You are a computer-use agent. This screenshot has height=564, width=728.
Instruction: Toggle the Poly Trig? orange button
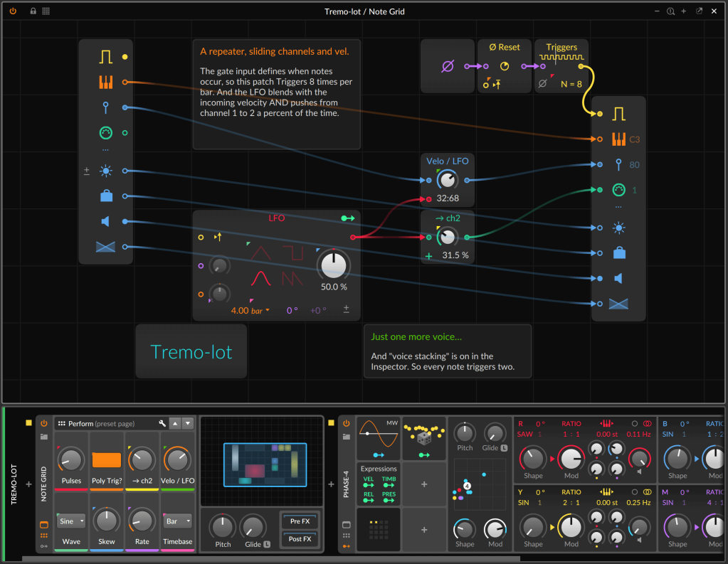click(107, 459)
